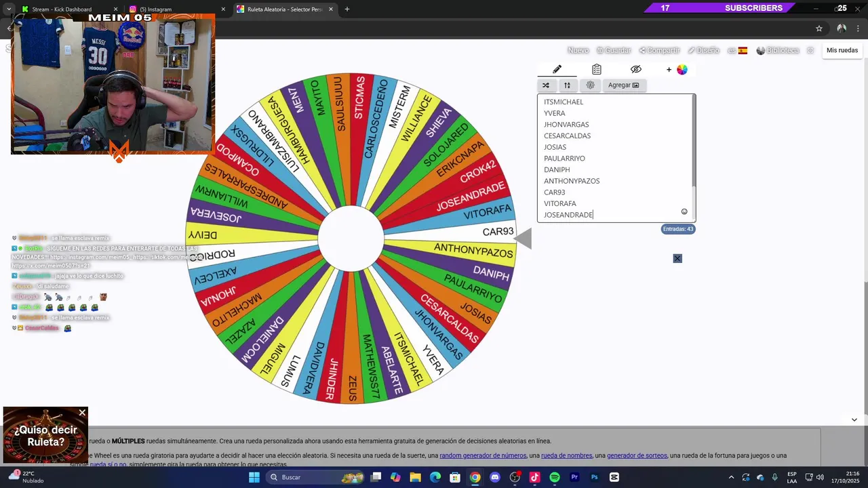Open a new browser tab
The width and height of the screenshot is (868, 488).
[347, 9]
